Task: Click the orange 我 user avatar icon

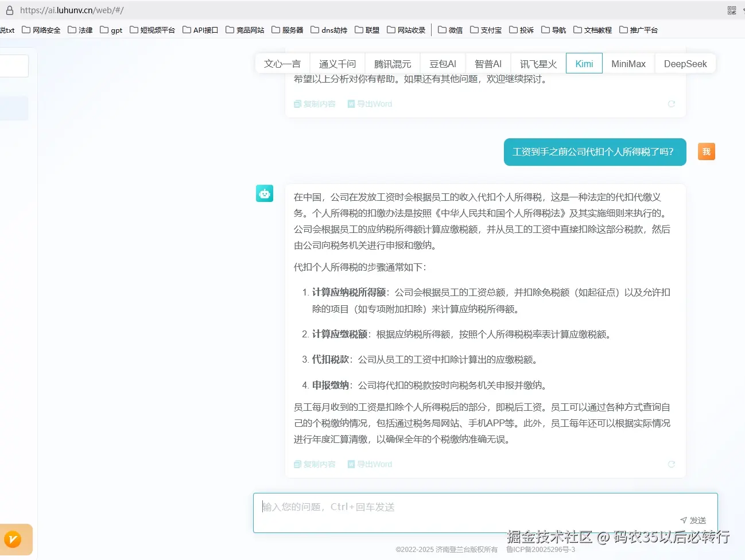Action: tap(706, 151)
